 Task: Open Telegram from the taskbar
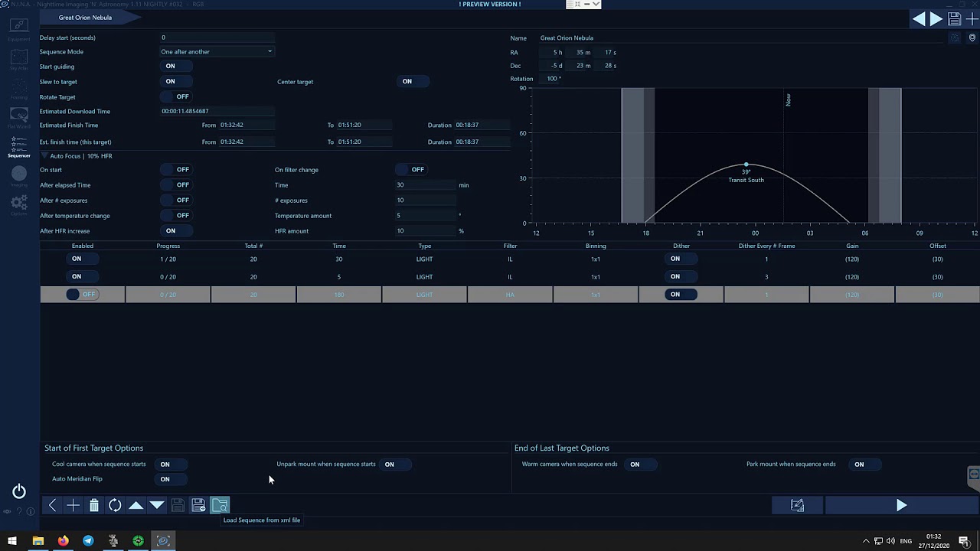[x=88, y=541]
